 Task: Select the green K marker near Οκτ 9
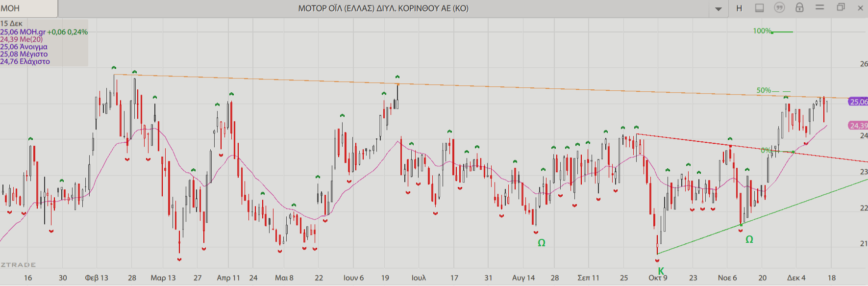[x=661, y=271]
